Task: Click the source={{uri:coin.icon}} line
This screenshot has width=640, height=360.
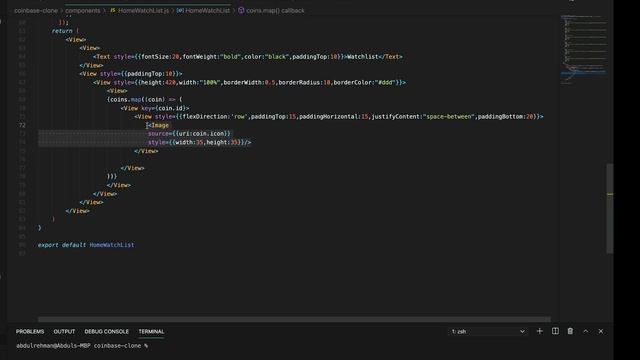Action: pos(189,134)
